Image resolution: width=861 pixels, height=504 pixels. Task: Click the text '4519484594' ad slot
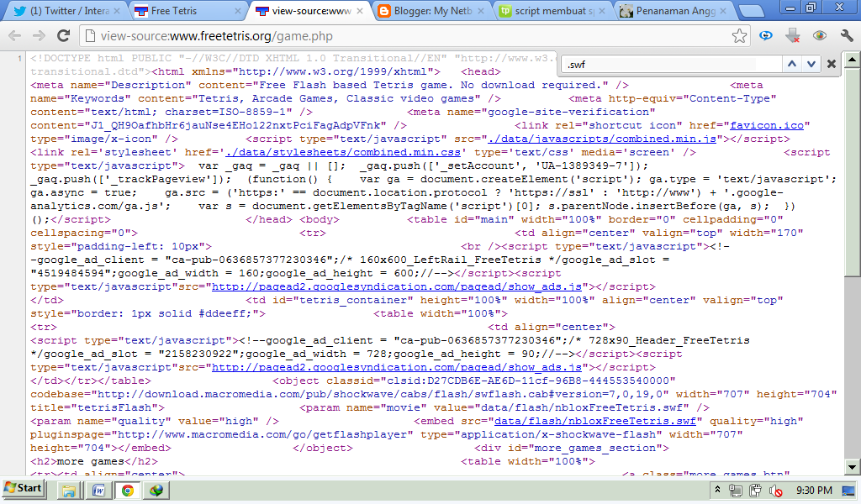tap(71, 273)
